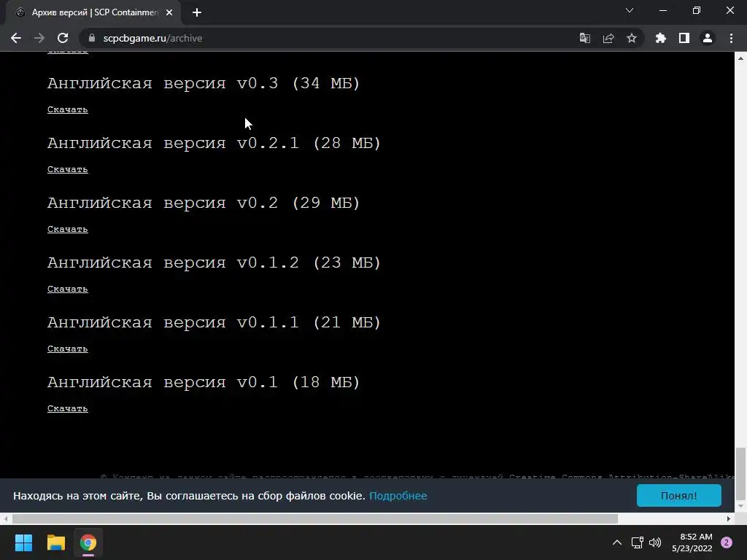
Task: Restore down the Chrome window
Action: pyautogui.click(x=697, y=10)
